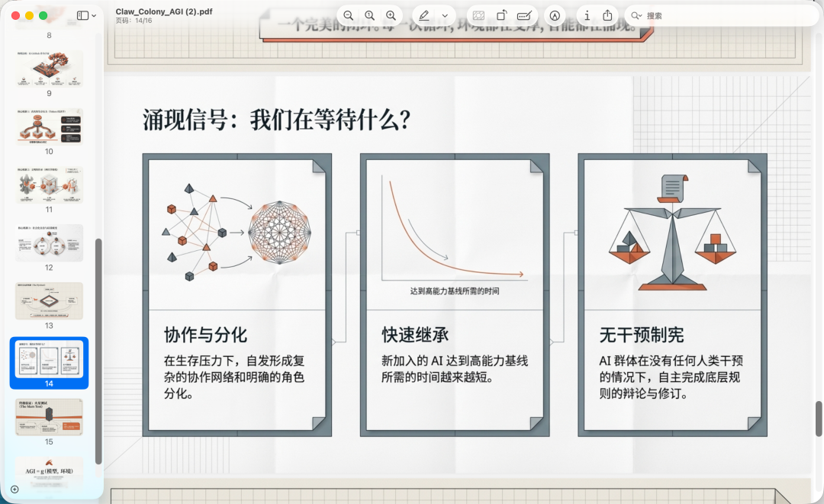Select the highlighted page 14 thumbnail
Viewport: 824px width, 504px height.
(x=50, y=359)
